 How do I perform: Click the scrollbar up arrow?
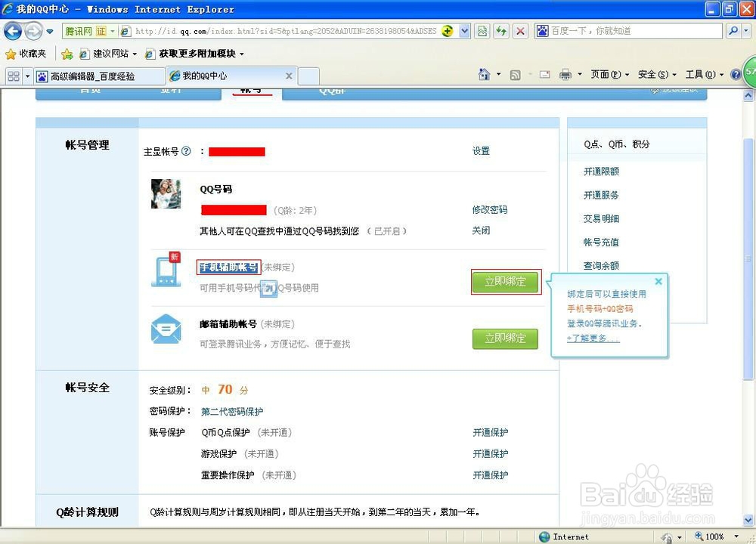pos(748,95)
